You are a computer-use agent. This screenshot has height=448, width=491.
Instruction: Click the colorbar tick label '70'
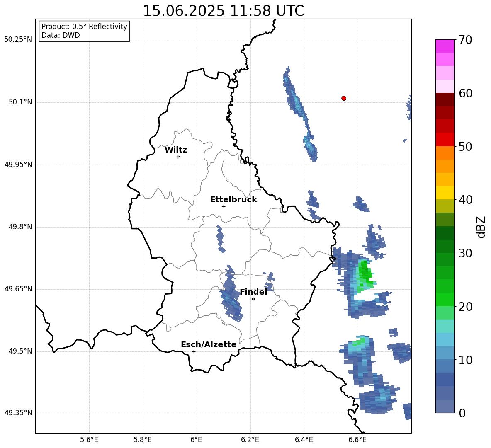coord(465,40)
